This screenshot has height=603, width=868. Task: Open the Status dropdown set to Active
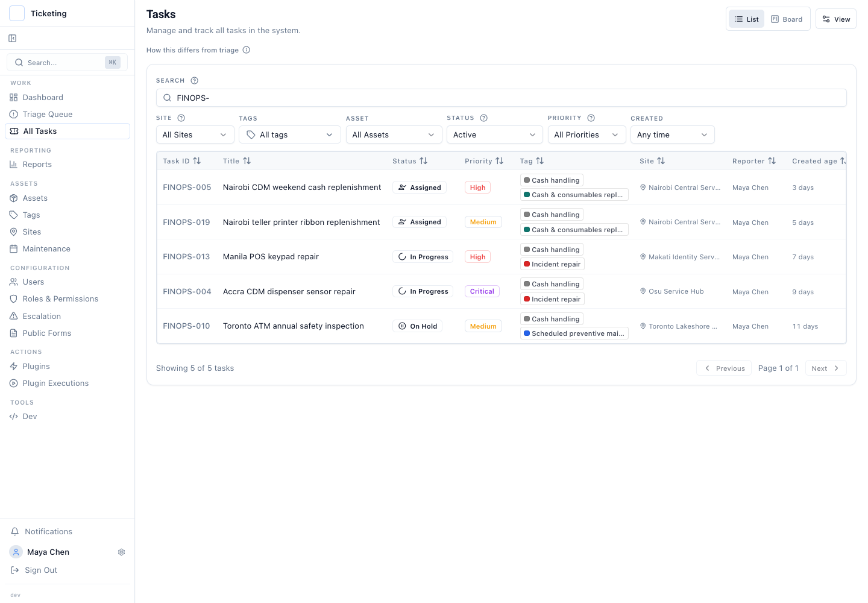(x=494, y=135)
